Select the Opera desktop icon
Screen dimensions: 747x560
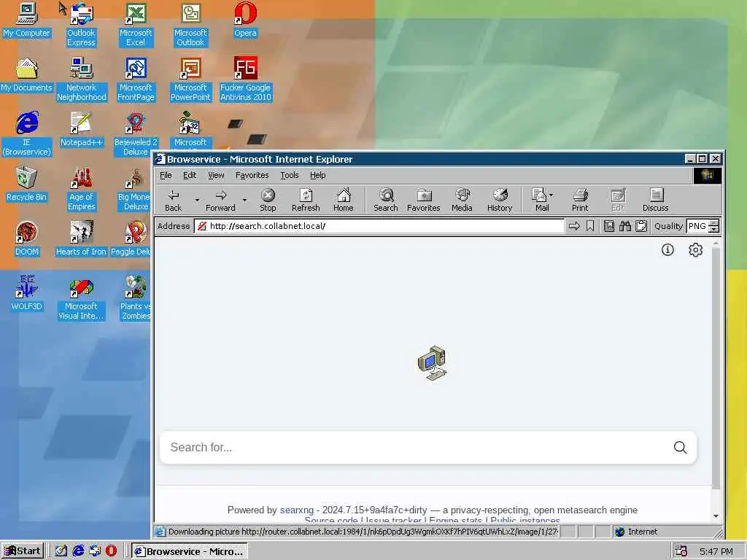[245, 20]
